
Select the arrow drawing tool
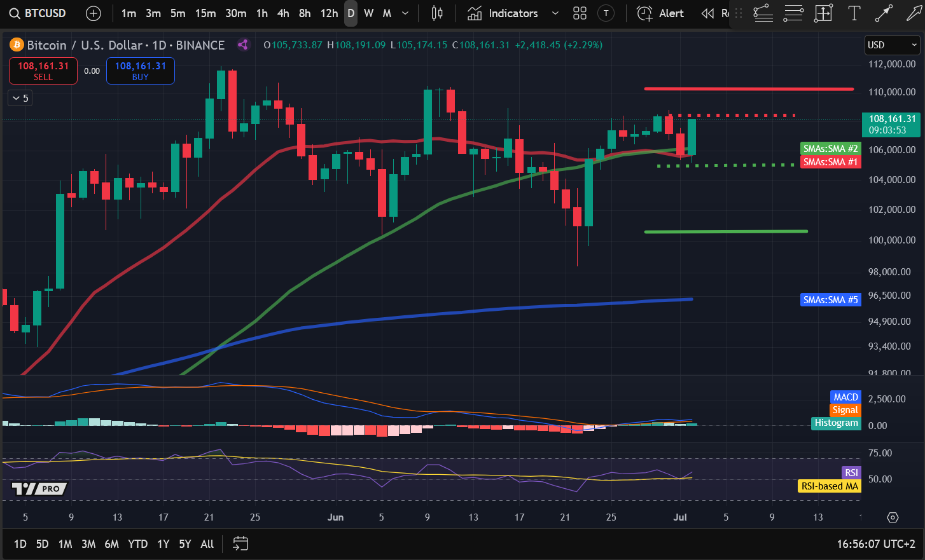pyautogui.click(x=914, y=13)
